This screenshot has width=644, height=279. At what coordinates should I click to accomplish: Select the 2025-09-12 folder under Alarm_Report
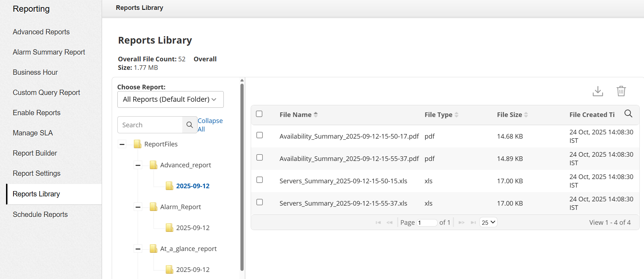pyautogui.click(x=193, y=228)
